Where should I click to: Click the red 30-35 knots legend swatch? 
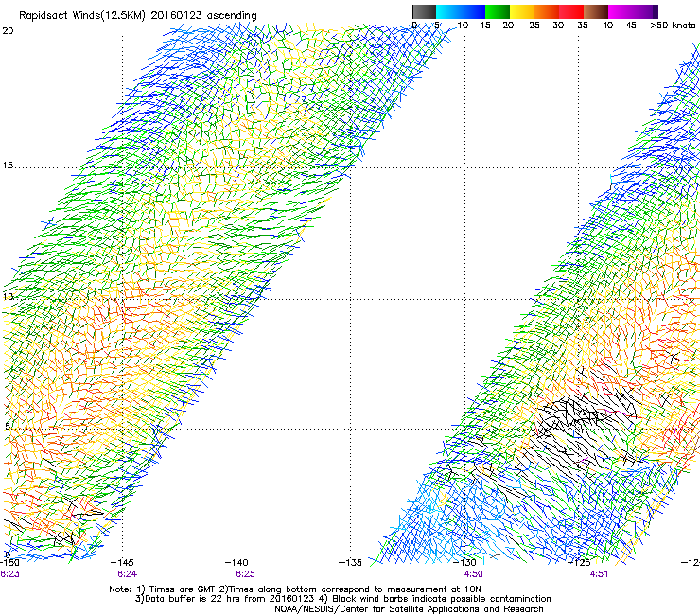571,11
